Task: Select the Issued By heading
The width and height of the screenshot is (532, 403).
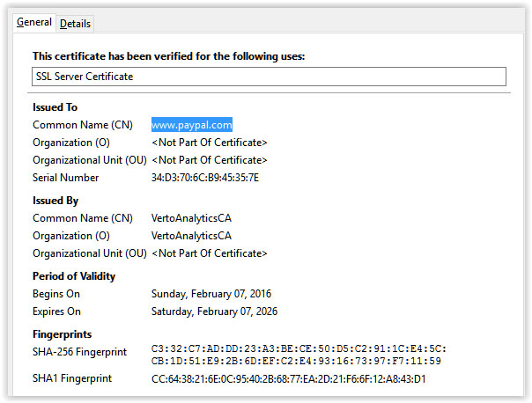Action: tap(55, 201)
